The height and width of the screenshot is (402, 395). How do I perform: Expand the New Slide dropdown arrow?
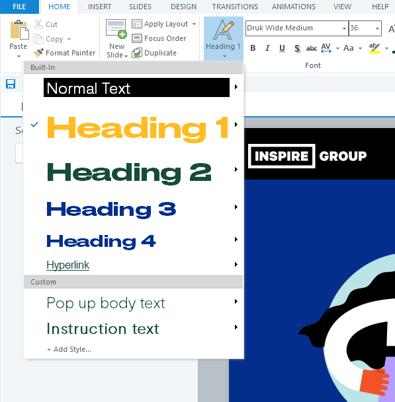(126, 56)
